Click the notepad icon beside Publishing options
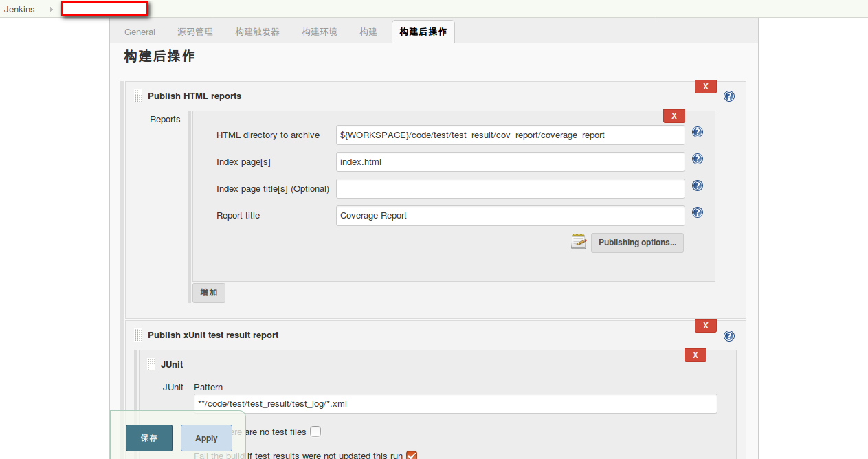This screenshot has height=459, width=868. [579, 242]
